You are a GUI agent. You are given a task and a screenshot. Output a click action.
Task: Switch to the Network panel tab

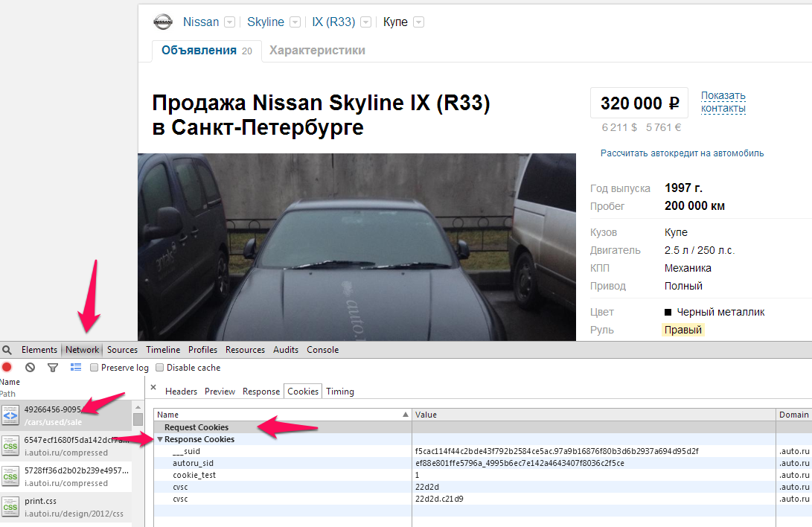(x=82, y=350)
